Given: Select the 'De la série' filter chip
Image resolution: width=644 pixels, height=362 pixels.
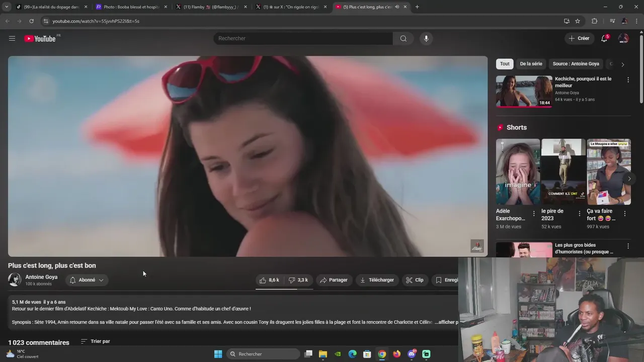Looking at the screenshot, I should [531, 64].
